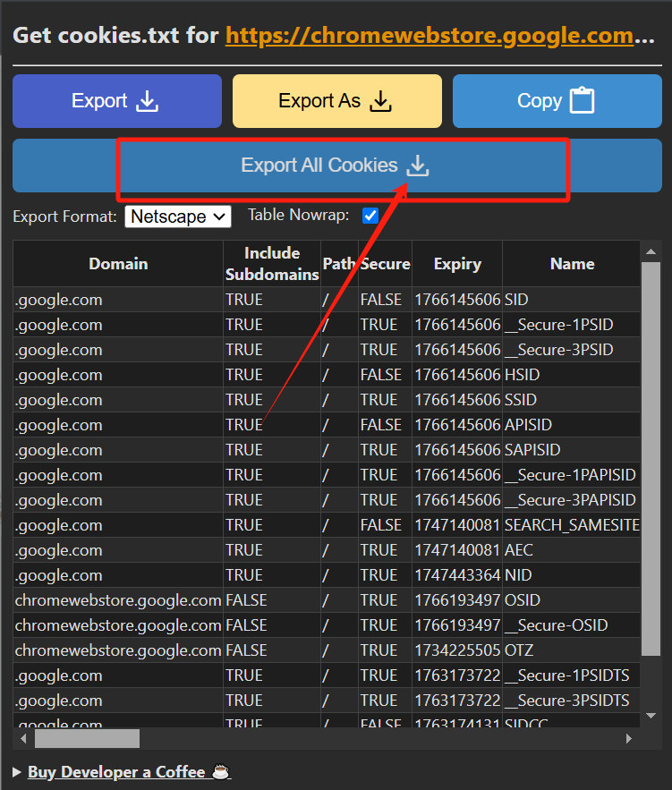
Task: Click the horizontal scrollbar thumb
Action: point(87,739)
